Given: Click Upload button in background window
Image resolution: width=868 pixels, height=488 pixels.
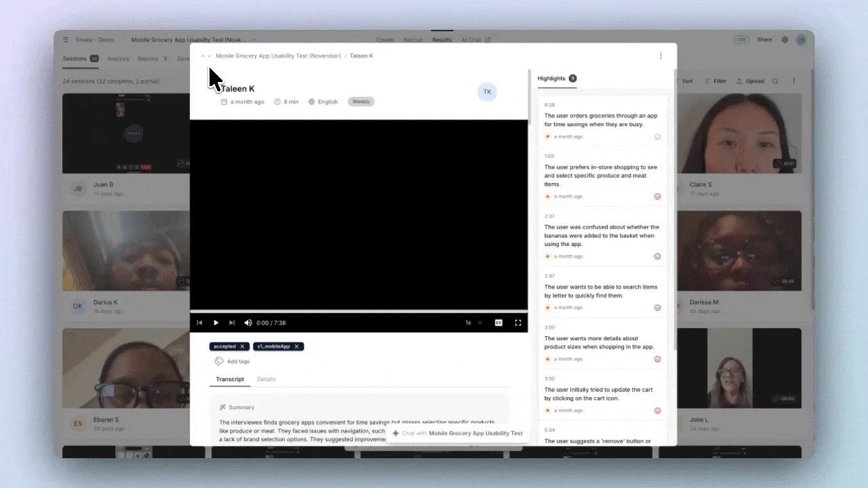Looking at the screenshot, I should click(x=750, y=81).
